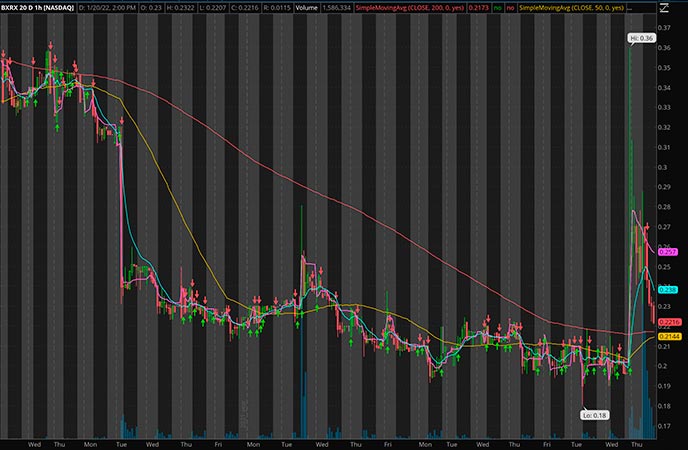688x450 pixels.
Task: Click the Lo: 0.18 price bubble
Action: tap(595, 415)
